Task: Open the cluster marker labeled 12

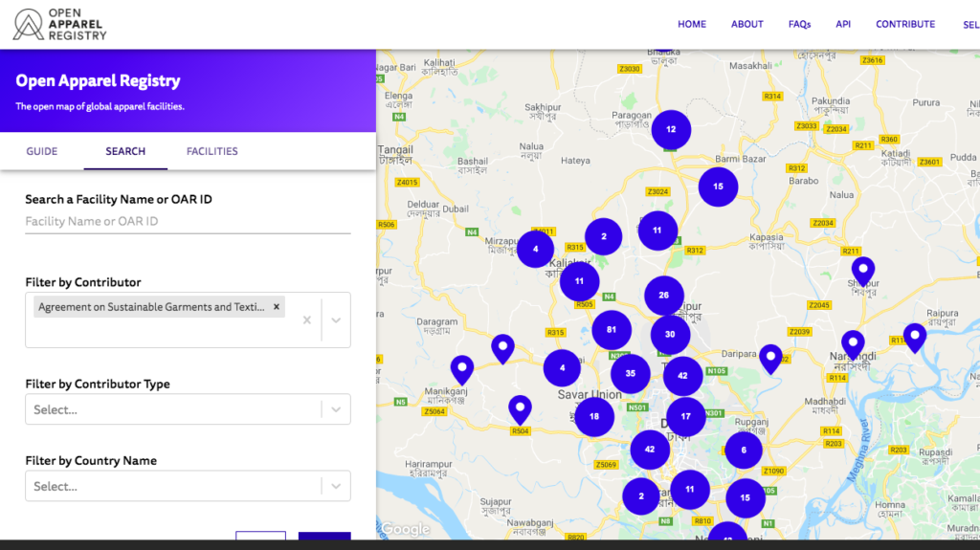Action: (671, 129)
